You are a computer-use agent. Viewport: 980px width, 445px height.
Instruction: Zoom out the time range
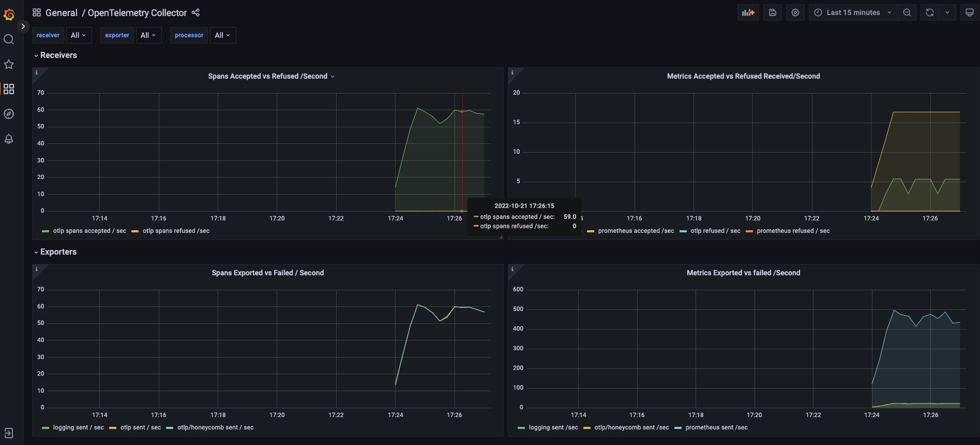[907, 12]
